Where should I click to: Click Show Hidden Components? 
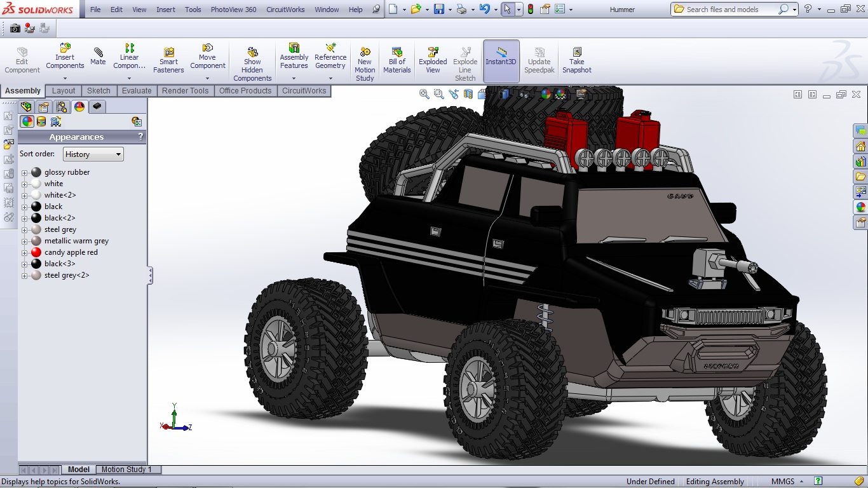coord(252,65)
